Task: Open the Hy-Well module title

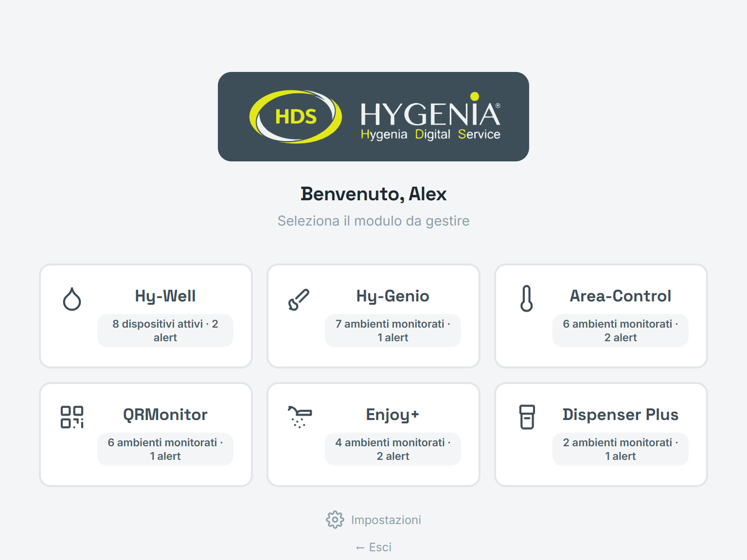Action: point(165,296)
